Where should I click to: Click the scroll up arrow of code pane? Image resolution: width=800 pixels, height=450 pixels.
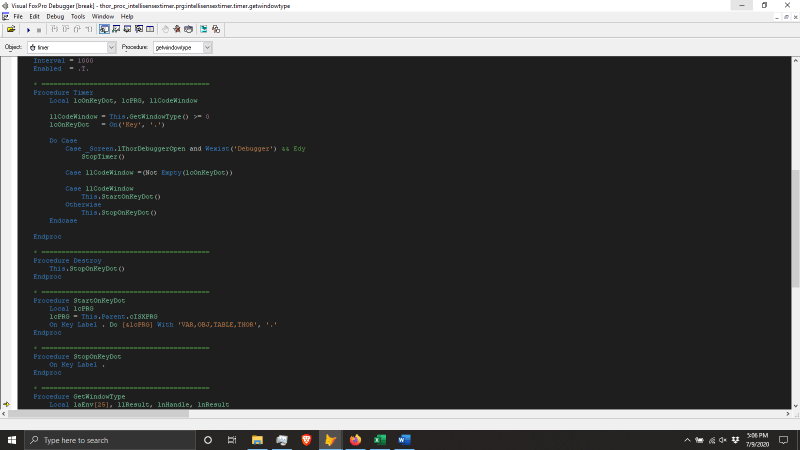(795, 60)
